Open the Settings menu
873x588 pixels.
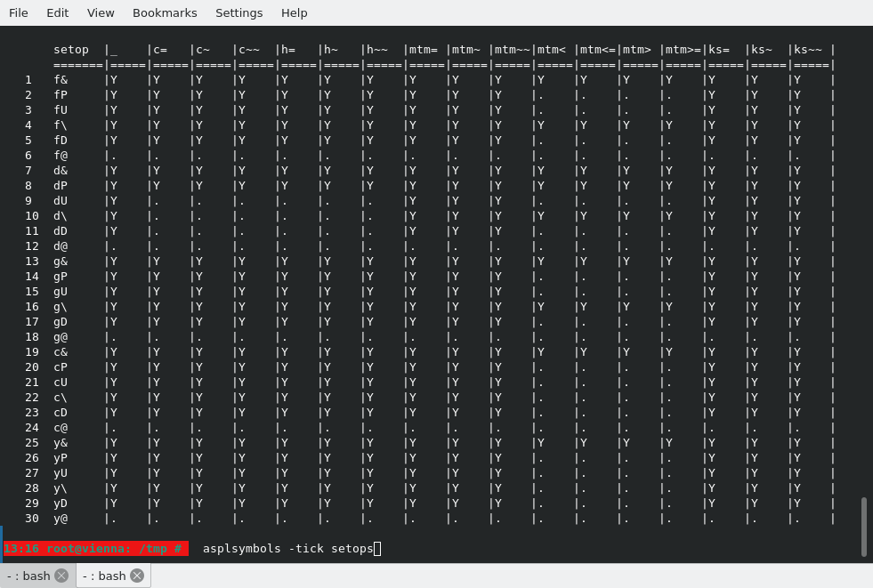(238, 12)
